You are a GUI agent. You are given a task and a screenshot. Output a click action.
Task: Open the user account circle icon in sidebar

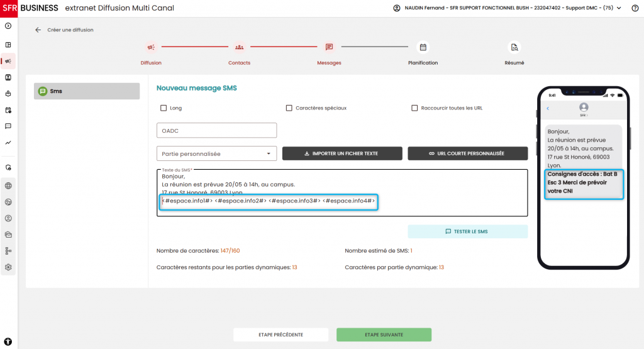(x=8, y=218)
